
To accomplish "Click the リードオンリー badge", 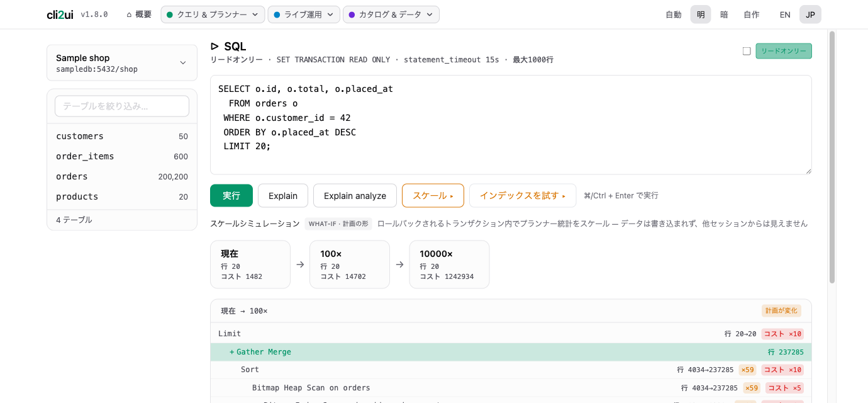I will click(784, 51).
